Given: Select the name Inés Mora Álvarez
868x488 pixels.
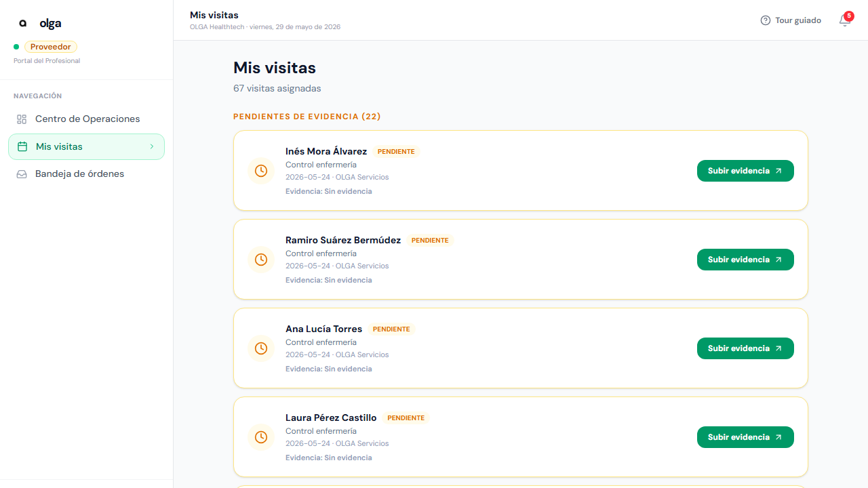Looking at the screenshot, I should [x=326, y=152].
